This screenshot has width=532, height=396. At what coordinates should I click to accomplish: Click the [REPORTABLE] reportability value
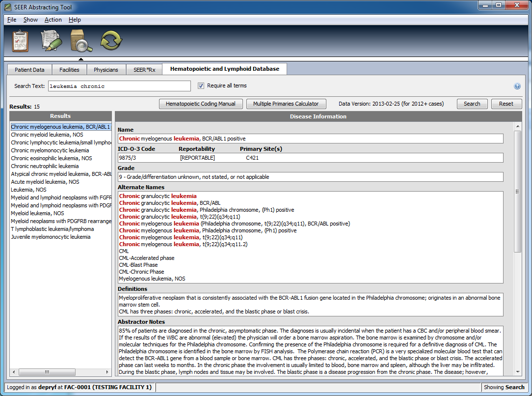click(x=197, y=158)
